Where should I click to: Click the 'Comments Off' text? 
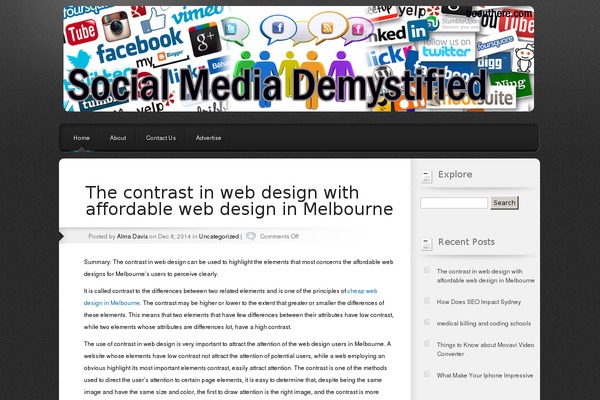click(x=279, y=237)
